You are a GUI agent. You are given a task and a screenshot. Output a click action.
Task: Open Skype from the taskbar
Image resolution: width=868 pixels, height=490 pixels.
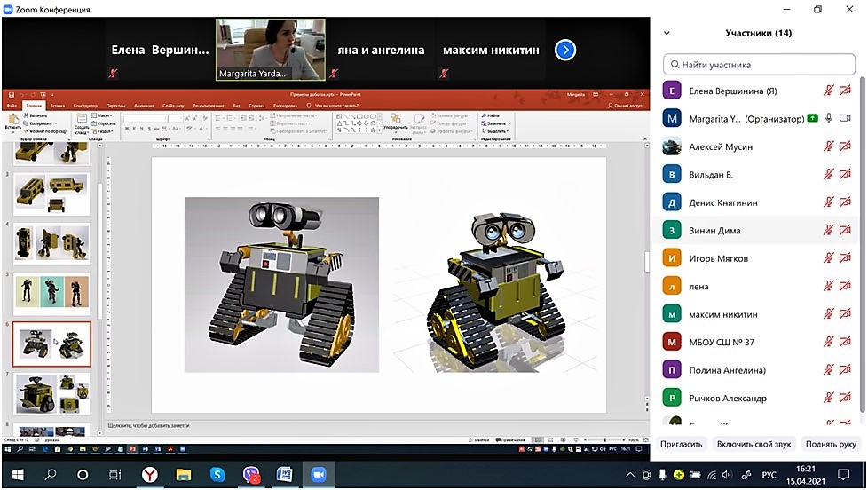(x=217, y=475)
